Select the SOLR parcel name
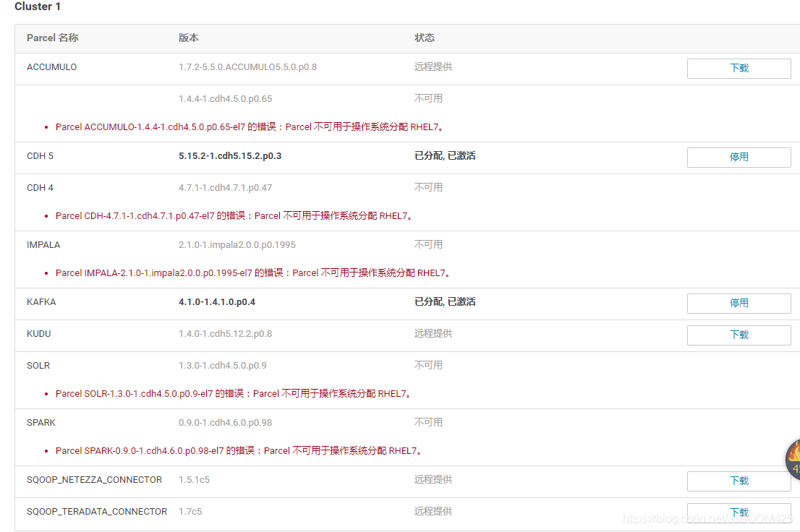The height and width of the screenshot is (532, 800). point(38,365)
